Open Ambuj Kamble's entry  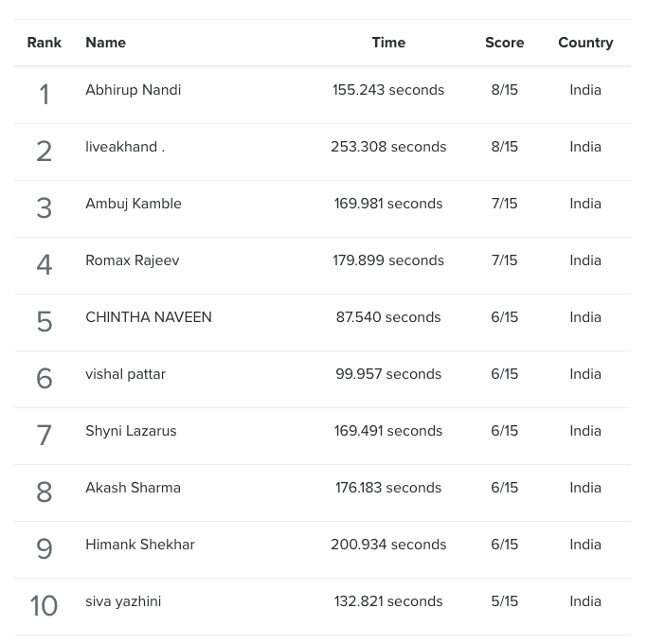click(x=134, y=204)
